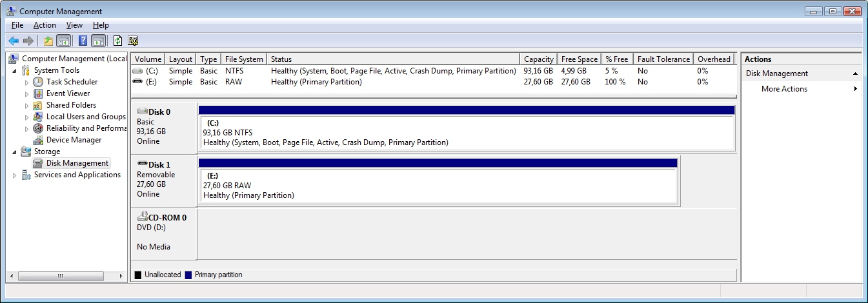The height and width of the screenshot is (303, 868).
Task: Click the Disk 1 removable drive icon
Action: (143, 164)
